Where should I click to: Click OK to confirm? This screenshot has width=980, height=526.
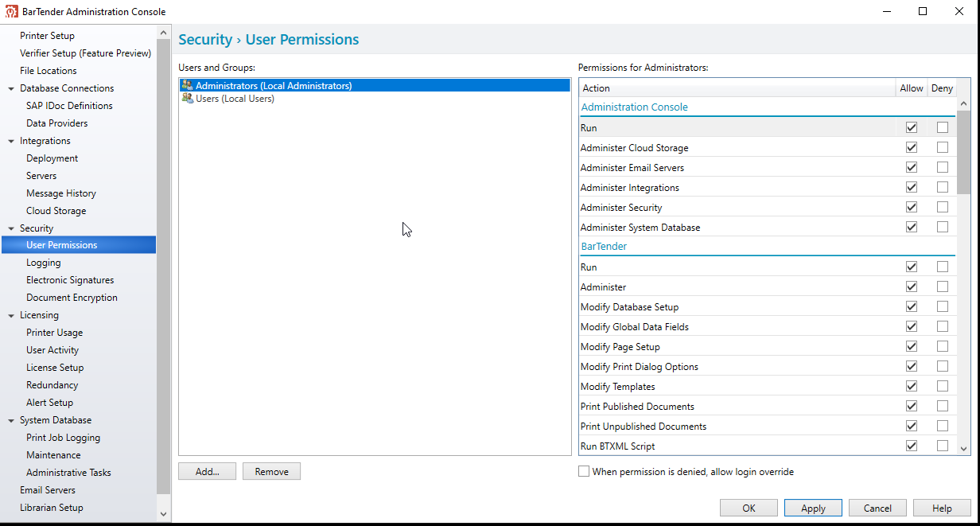pos(749,508)
